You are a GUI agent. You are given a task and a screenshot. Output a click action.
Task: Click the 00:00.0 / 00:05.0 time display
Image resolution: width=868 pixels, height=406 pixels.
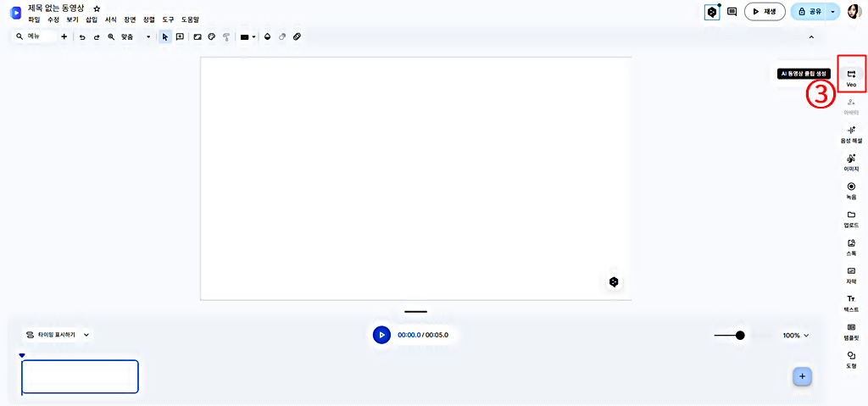423,335
